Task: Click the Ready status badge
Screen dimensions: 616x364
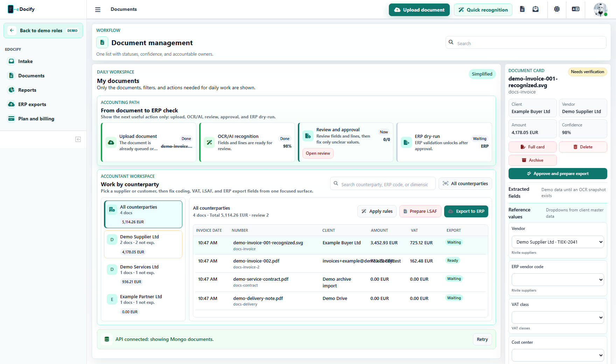Action: [x=453, y=260]
